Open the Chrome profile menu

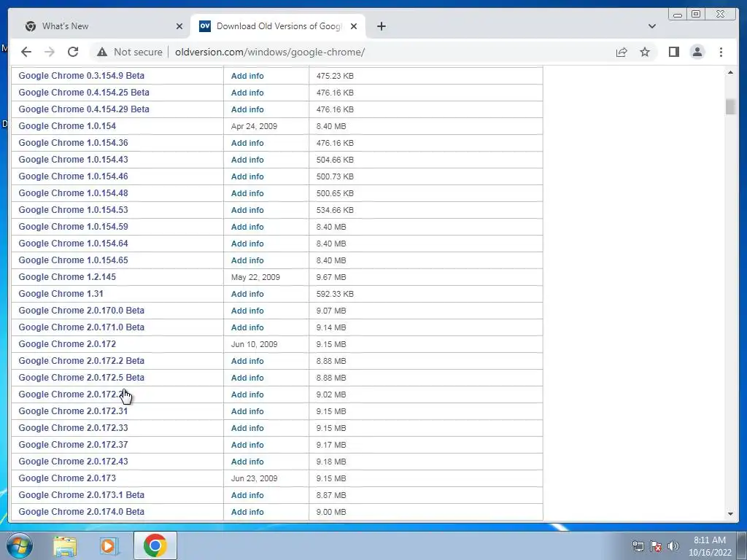pos(697,52)
